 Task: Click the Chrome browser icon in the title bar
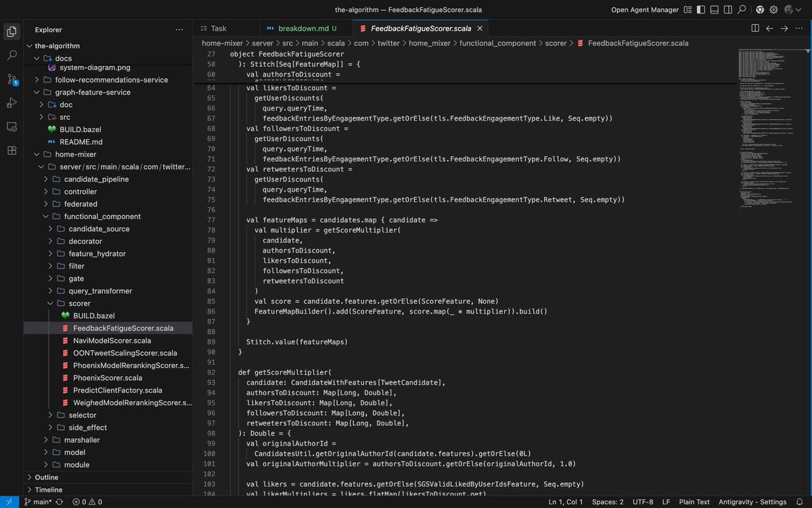tap(759, 10)
